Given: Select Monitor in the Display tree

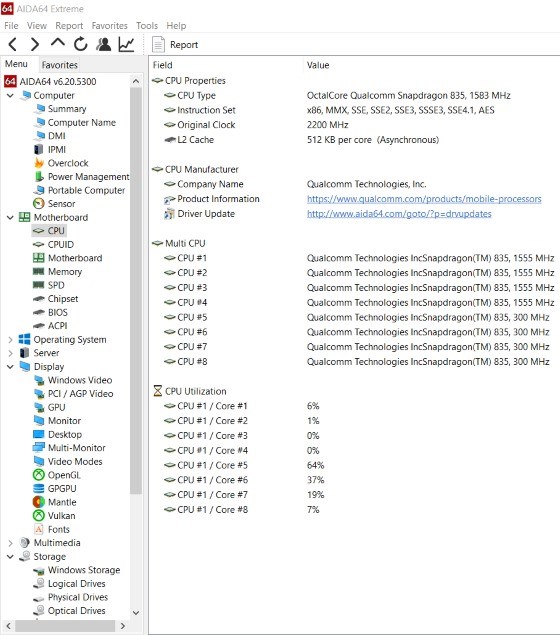Looking at the screenshot, I should 64,421.
